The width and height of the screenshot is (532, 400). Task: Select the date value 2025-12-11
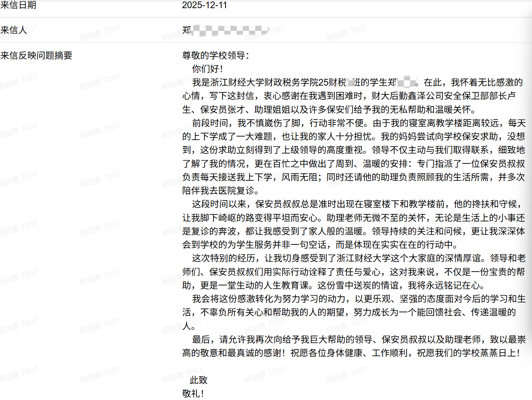pos(204,5)
